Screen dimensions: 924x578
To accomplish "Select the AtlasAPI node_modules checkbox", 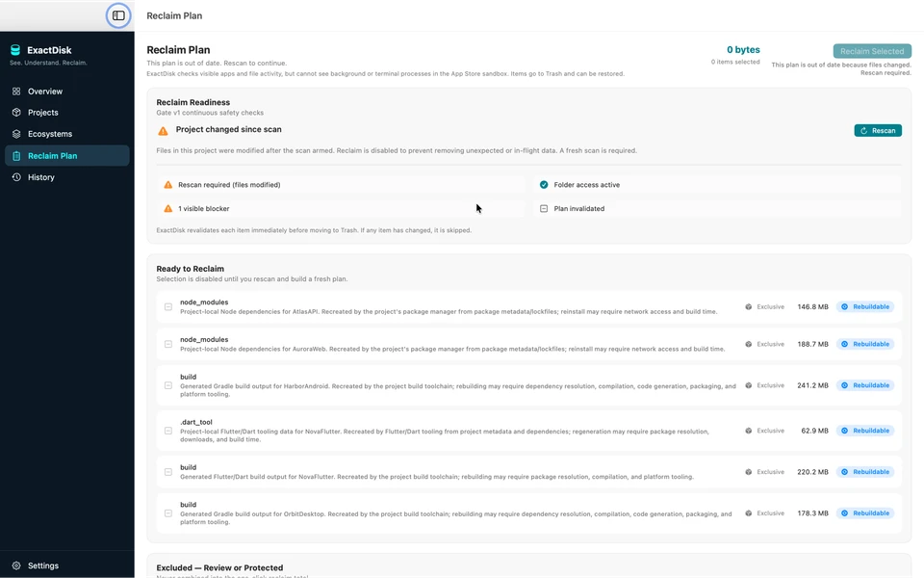I will [167, 306].
